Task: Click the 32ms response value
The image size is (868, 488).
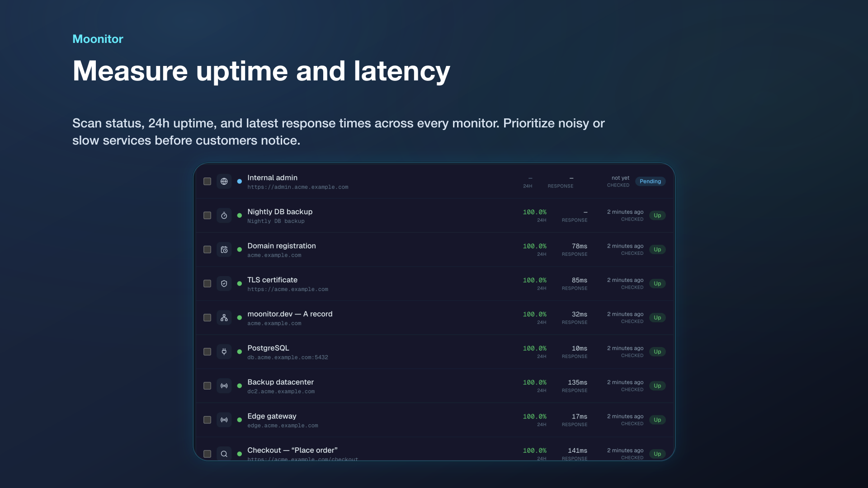Action: tap(579, 314)
